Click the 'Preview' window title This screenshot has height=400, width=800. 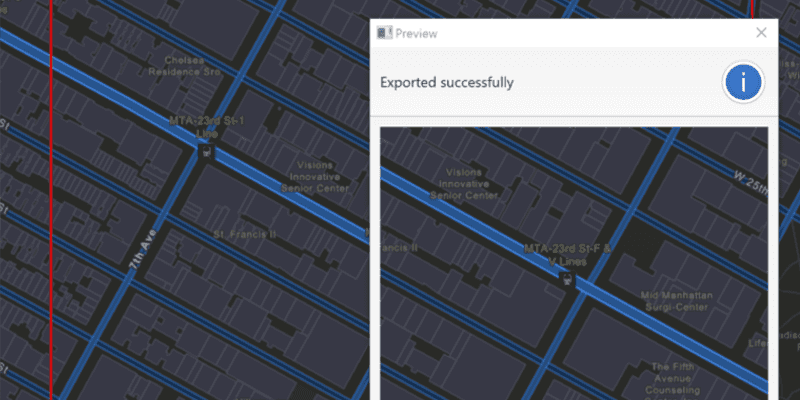(x=416, y=34)
